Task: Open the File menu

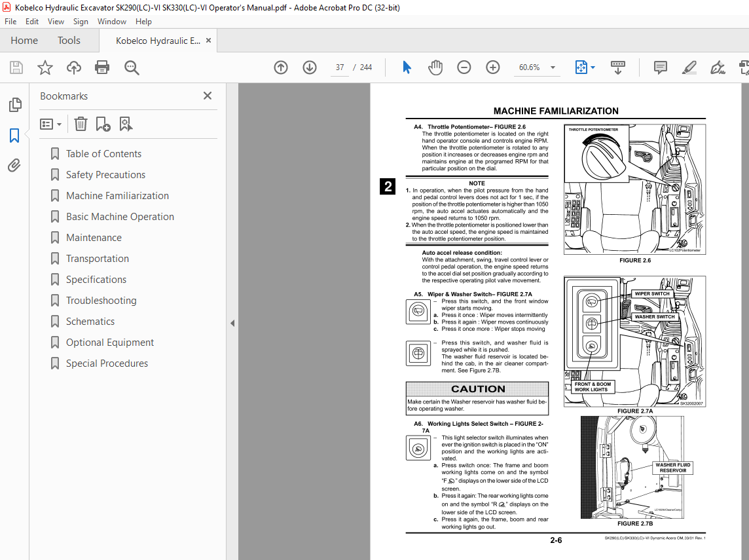Action: (x=10, y=22)
